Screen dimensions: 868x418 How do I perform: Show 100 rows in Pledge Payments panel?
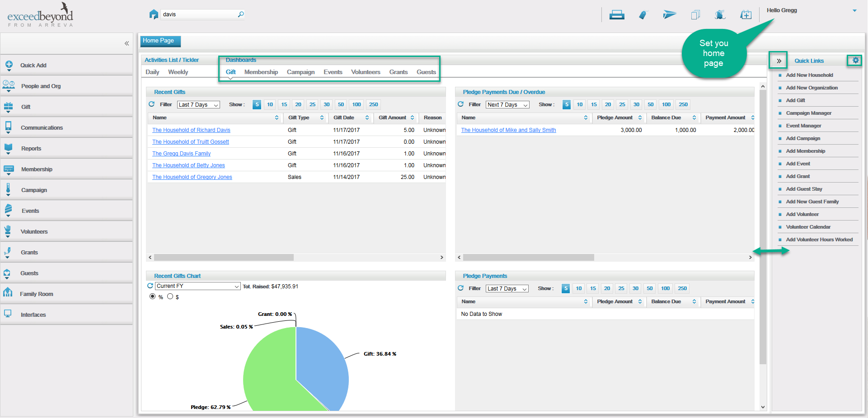(665, 288)
